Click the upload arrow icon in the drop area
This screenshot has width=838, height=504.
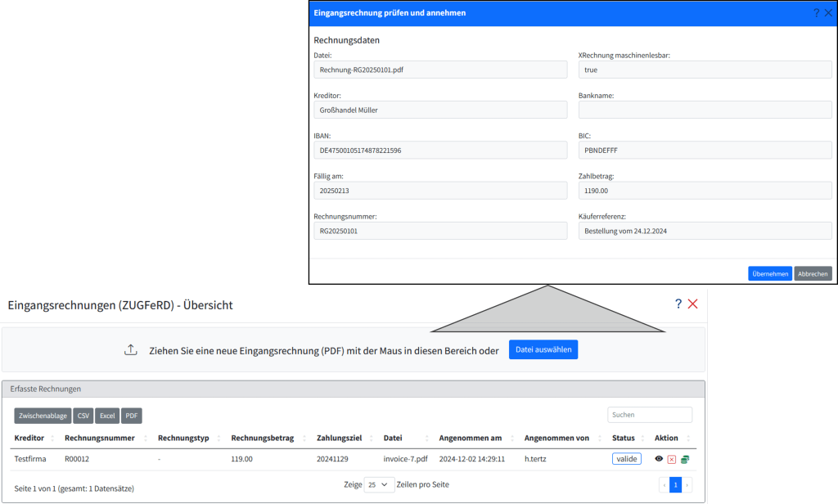click(x=131, y=349)
